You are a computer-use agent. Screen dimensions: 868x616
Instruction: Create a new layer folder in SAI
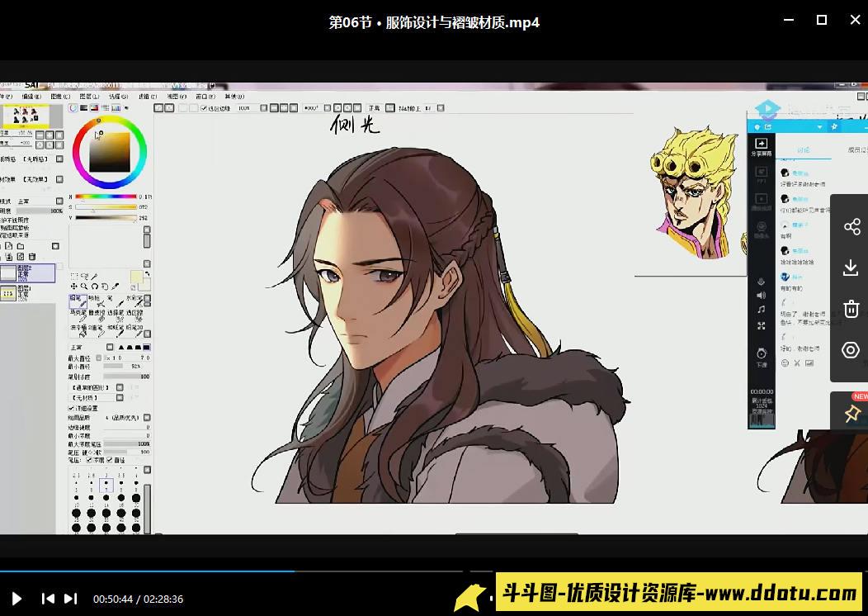21,246
